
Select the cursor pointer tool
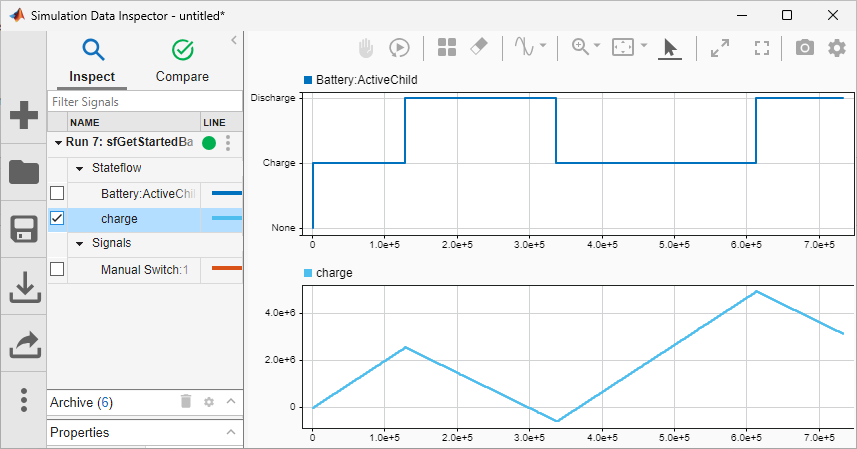(x=670, y=47)
